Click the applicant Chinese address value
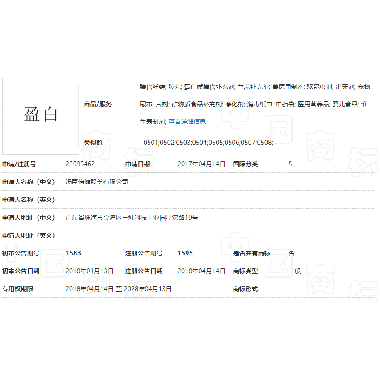Screen dimensions: 380x380 132,218
